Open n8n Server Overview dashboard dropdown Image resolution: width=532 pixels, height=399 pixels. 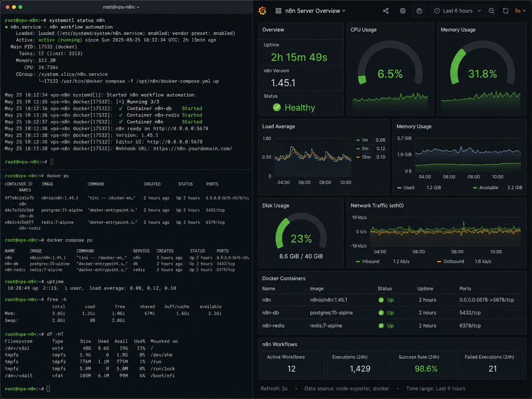tap(315, 11)
